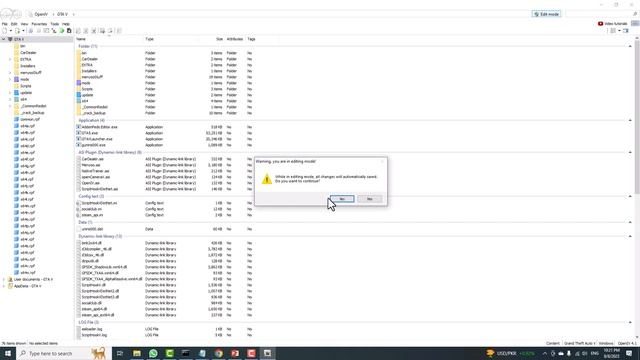Select OpenIV.asi in file list
640x360 pixels.
(x=90, y=183)
